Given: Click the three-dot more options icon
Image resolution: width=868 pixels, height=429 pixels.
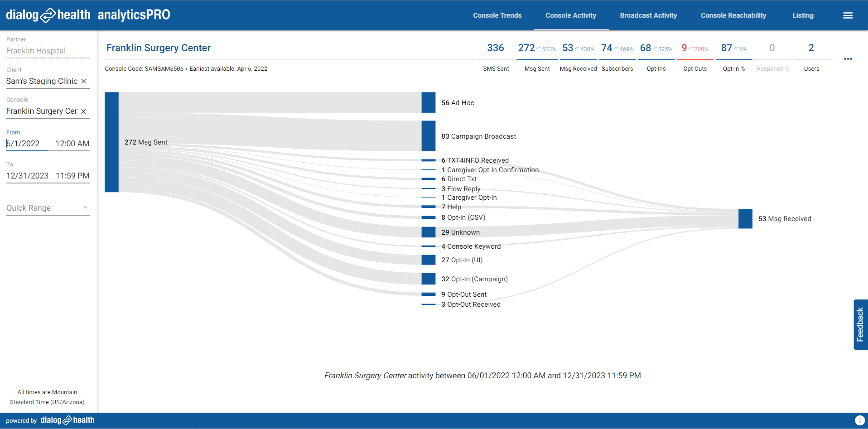Looking at the screenshot, I should click(848, 59).
